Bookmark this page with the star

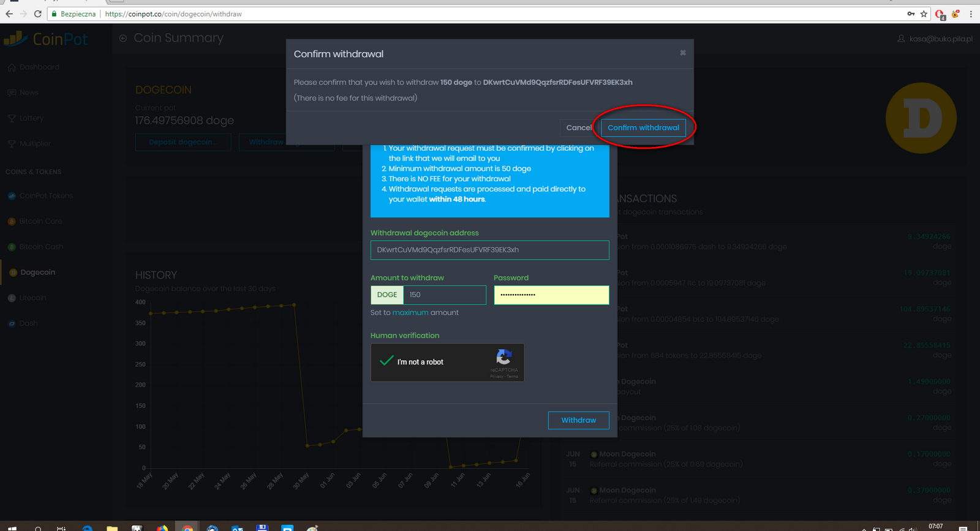[924, 13]
